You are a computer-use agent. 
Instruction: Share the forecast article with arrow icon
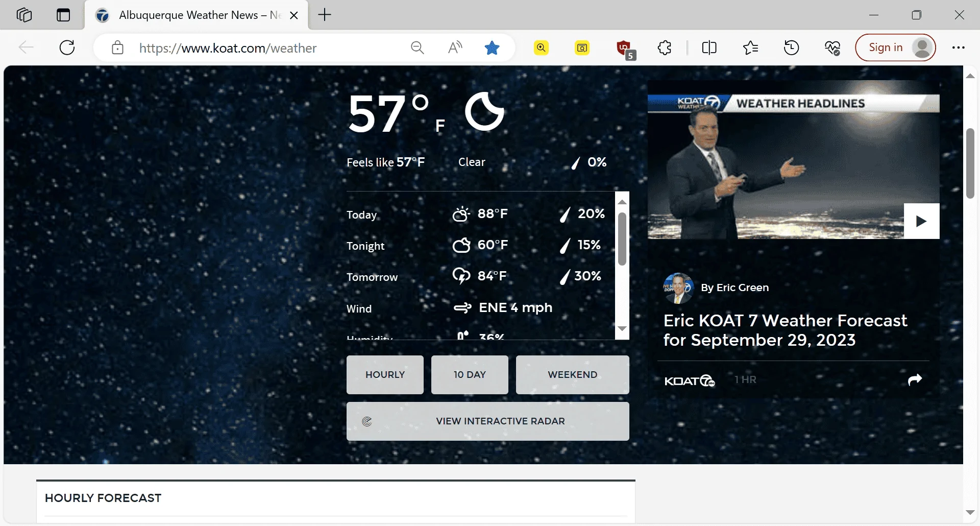pos(915,379)
